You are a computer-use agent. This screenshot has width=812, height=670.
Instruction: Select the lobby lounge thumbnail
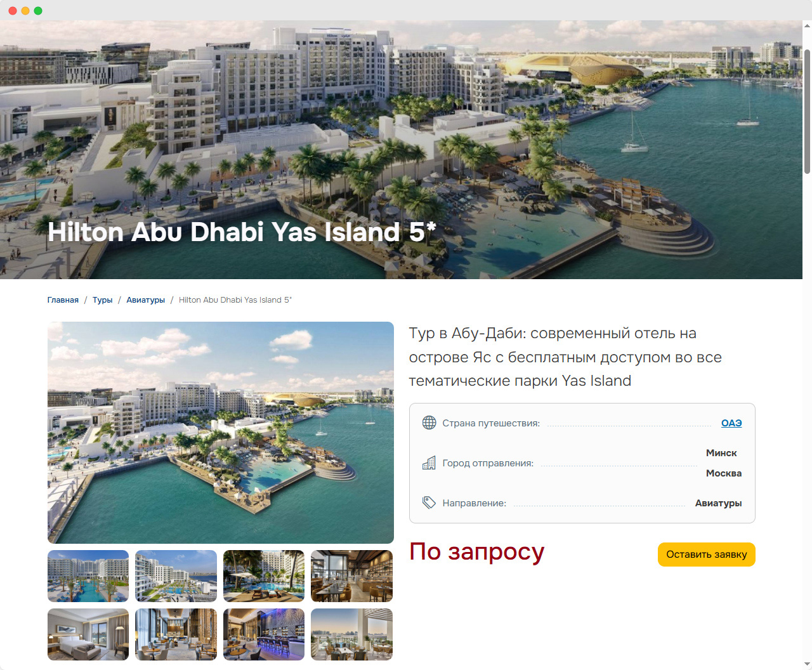(x=176, y=634)
